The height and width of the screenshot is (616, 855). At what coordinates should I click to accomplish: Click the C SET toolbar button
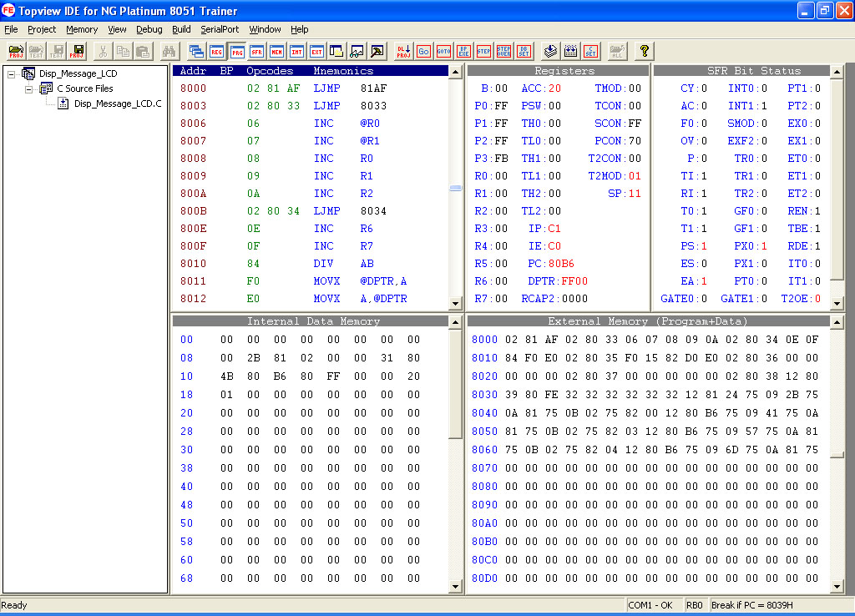tap(590, 51)
